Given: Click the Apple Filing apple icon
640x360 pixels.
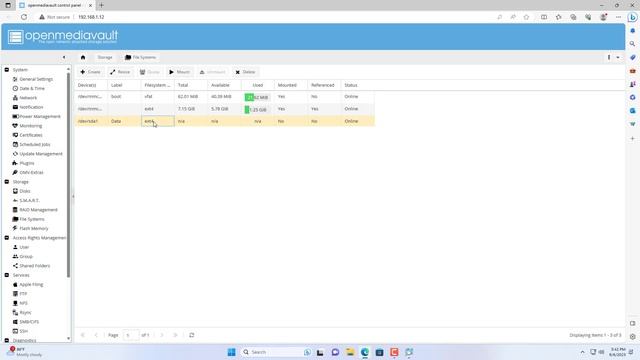Looking at the screenshot, I should 15,284.
